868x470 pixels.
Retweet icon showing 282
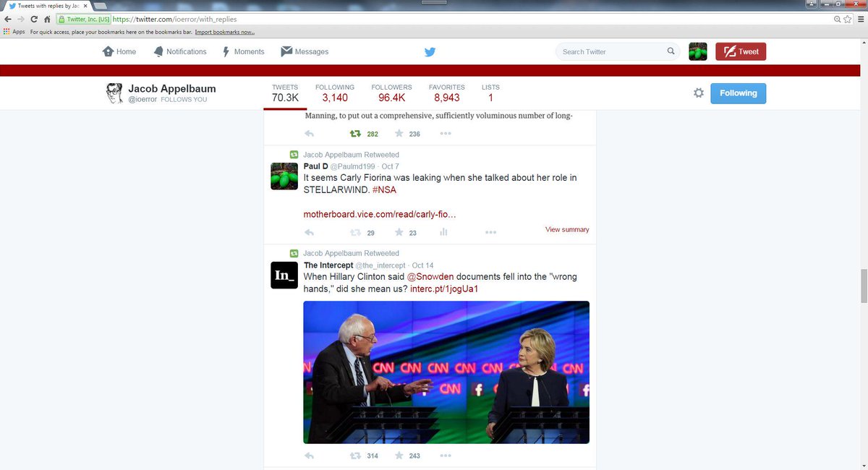click(x=355, y=134)
